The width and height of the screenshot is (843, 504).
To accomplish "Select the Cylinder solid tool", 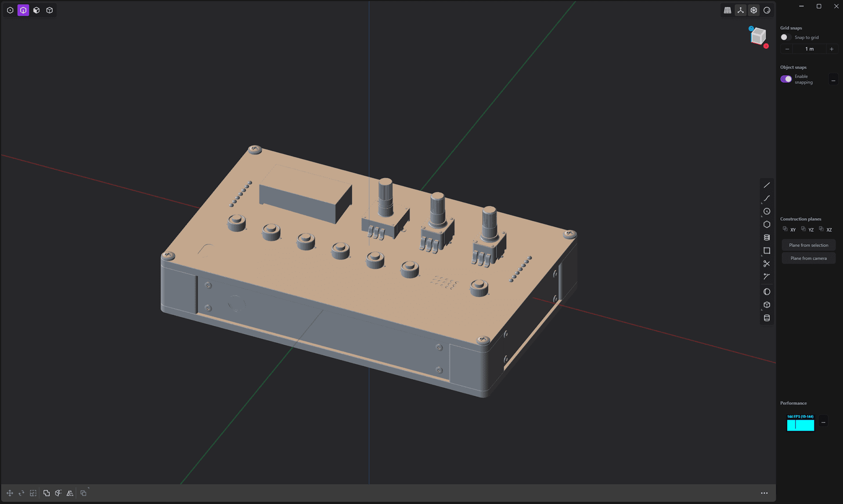I will 767,318.
